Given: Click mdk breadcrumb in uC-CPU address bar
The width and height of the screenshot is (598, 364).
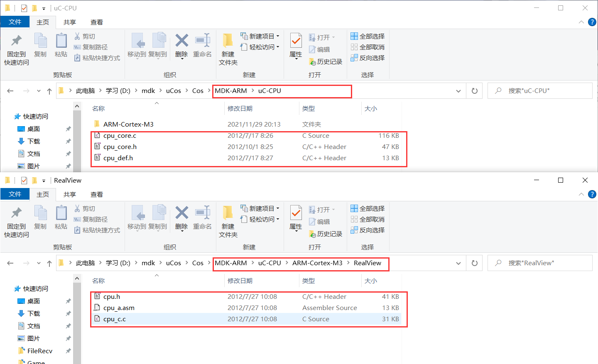Looking at the screenshot, I should click(148, 91).
